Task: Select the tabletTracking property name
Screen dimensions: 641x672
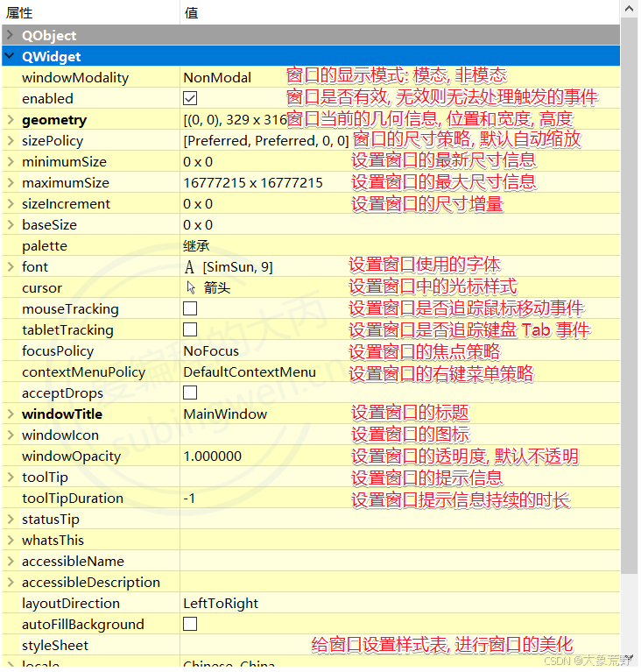Action: click(x=67, y=330)
